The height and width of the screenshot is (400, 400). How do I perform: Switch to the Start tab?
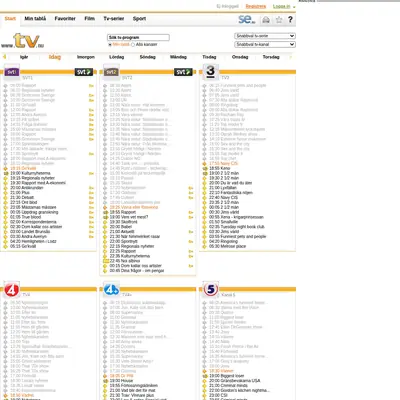point(10,19)
